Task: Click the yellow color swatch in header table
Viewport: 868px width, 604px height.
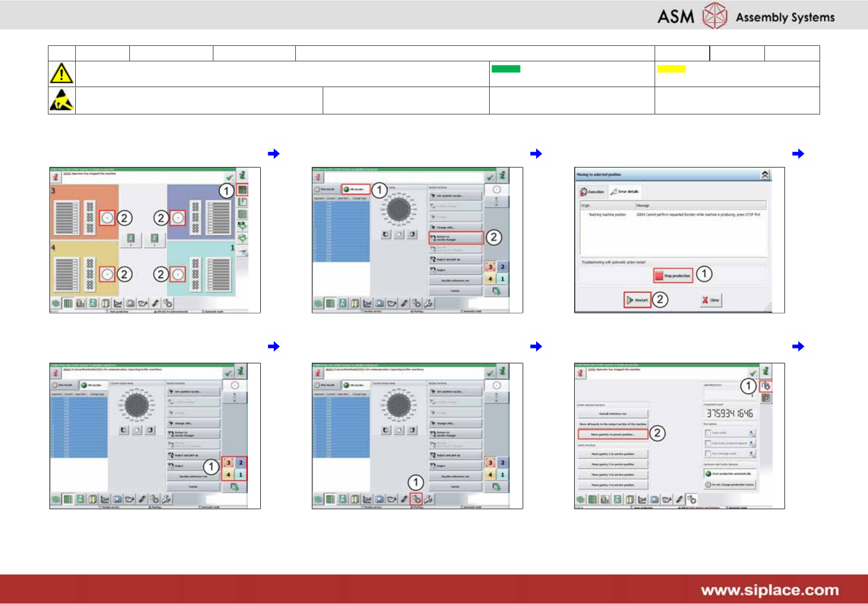Action: pyautogui.click(x=671, y=69)
